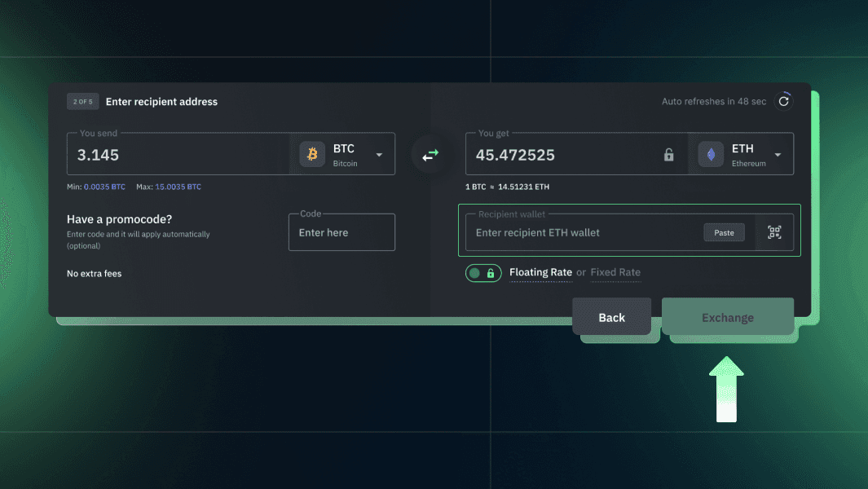Click the No extra fees text
The image size is (868, 489).
point(94,274)
